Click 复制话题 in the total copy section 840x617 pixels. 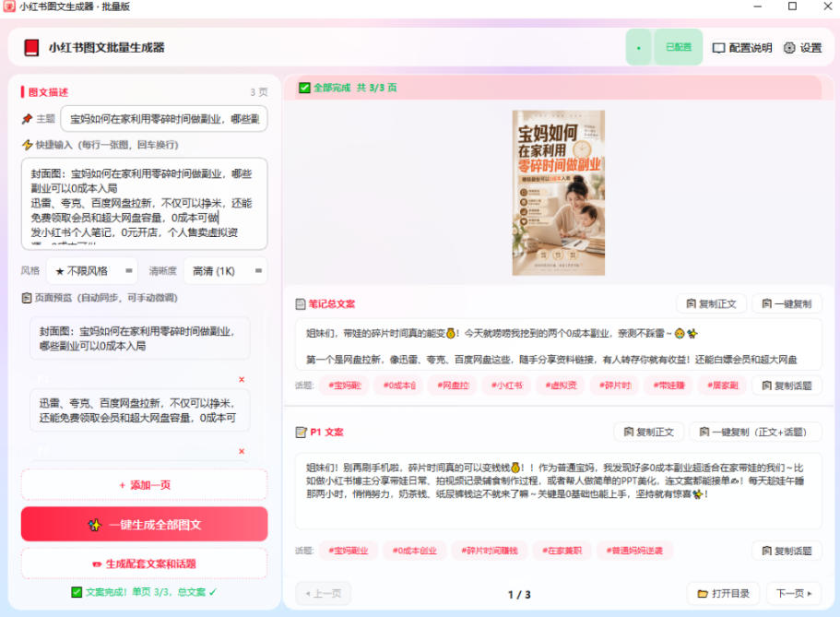tap(787, 386)
